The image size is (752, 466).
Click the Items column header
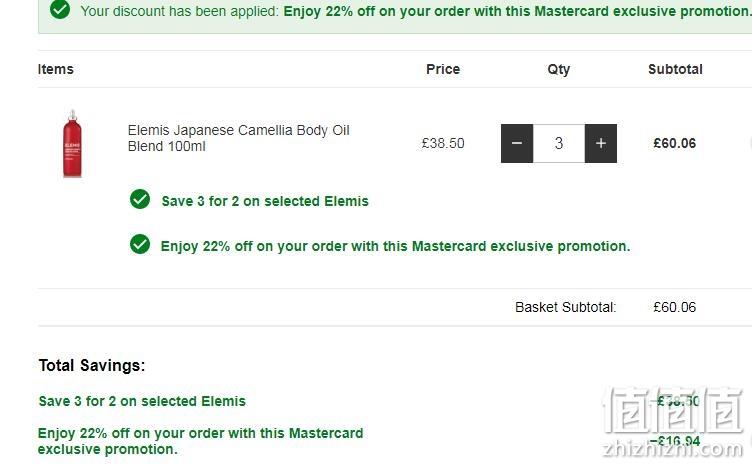56,69
